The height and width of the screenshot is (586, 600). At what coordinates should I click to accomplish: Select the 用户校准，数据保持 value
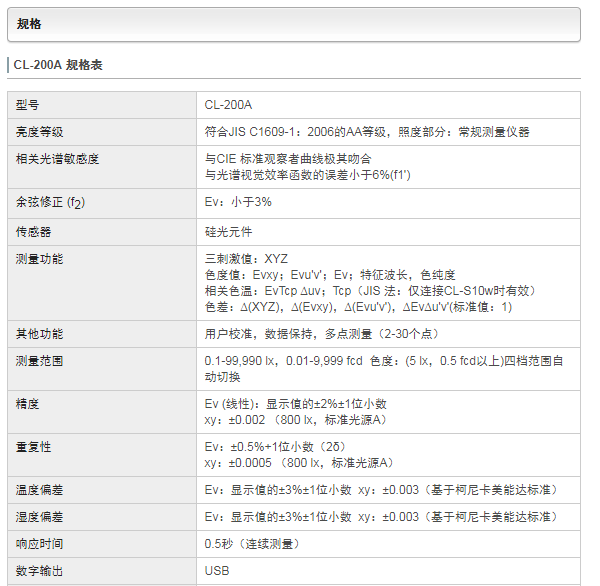(x=321, y=334)
